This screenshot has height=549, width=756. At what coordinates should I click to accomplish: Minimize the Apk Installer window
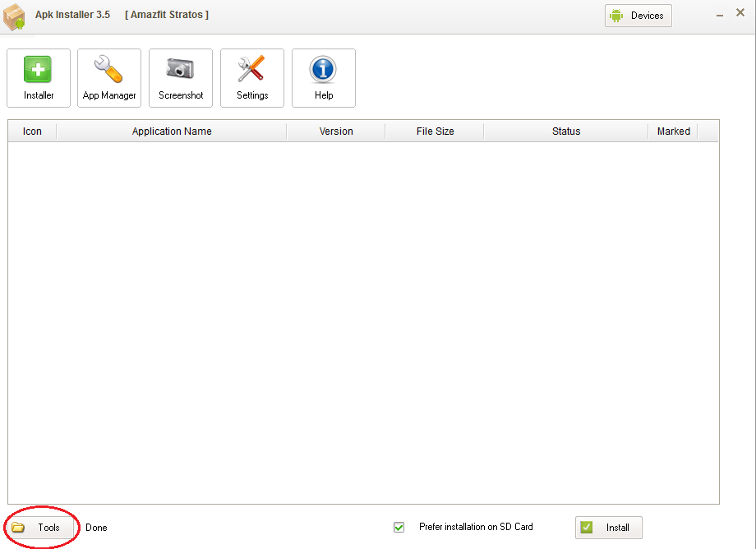720,16
